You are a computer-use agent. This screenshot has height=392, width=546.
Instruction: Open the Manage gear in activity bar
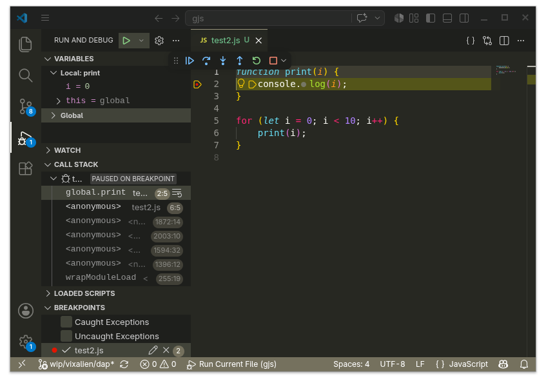tap(26, 342)
